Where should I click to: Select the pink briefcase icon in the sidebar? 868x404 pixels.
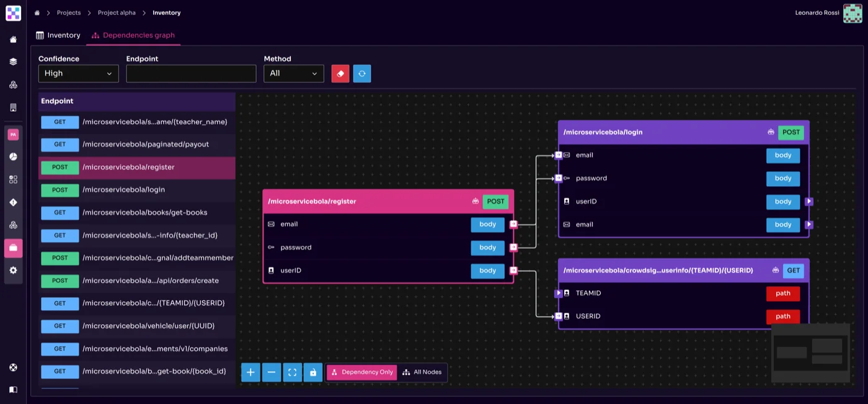pos(13,248)
